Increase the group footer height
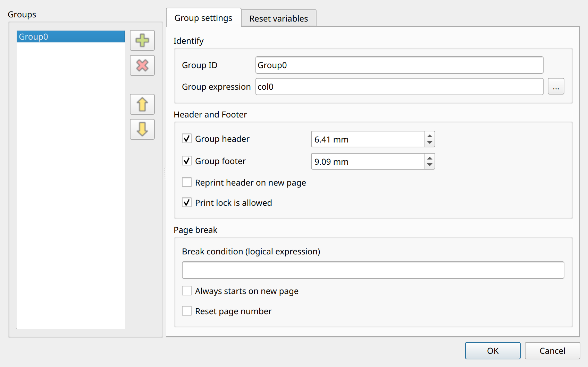 point(430,158)
